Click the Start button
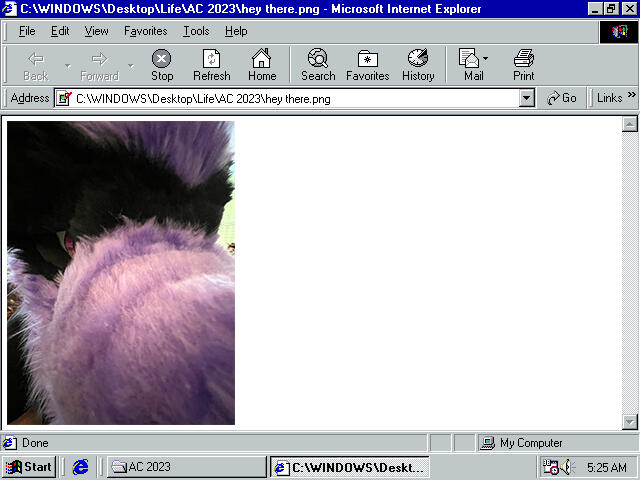This screenshot has height=480, width=640. pos(28,467)
